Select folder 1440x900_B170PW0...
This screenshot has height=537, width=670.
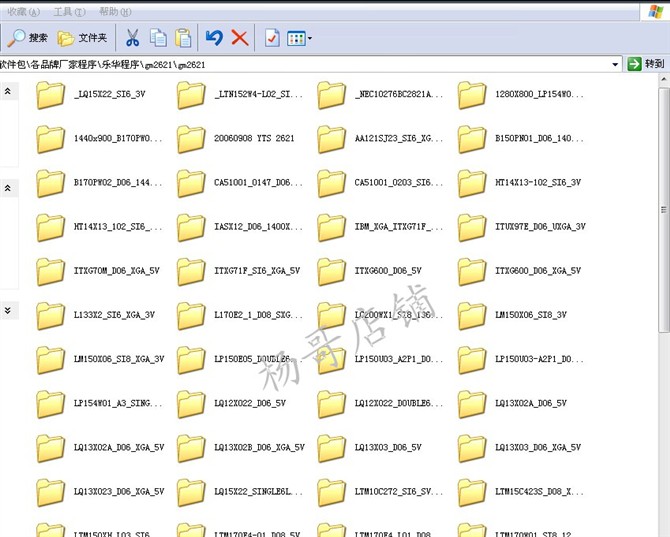(99, 139)
